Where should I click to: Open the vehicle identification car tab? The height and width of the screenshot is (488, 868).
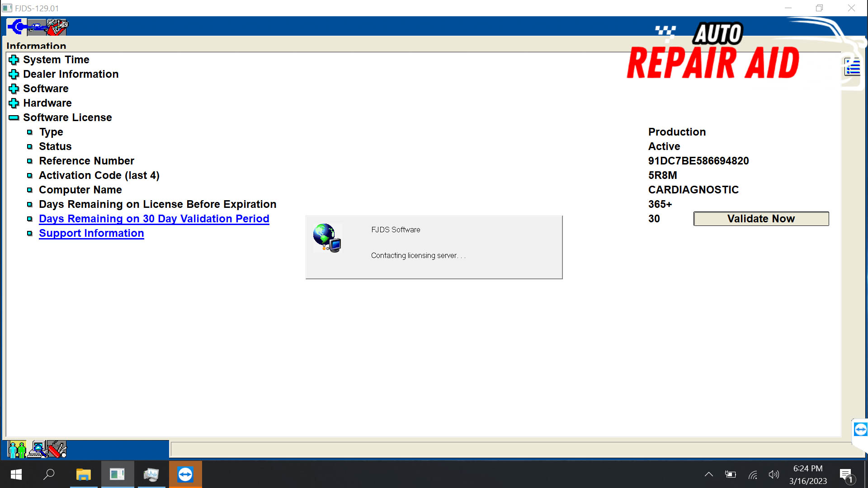pos(37,27)
